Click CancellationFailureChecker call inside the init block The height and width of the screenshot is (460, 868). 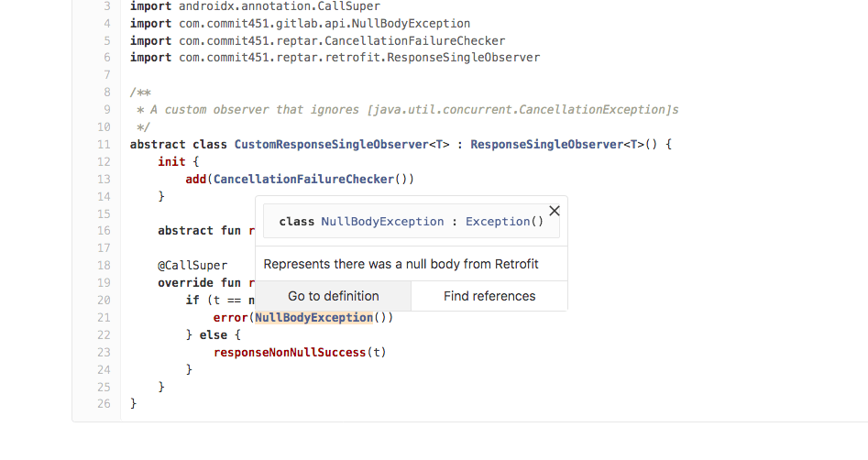pos(303,179)
